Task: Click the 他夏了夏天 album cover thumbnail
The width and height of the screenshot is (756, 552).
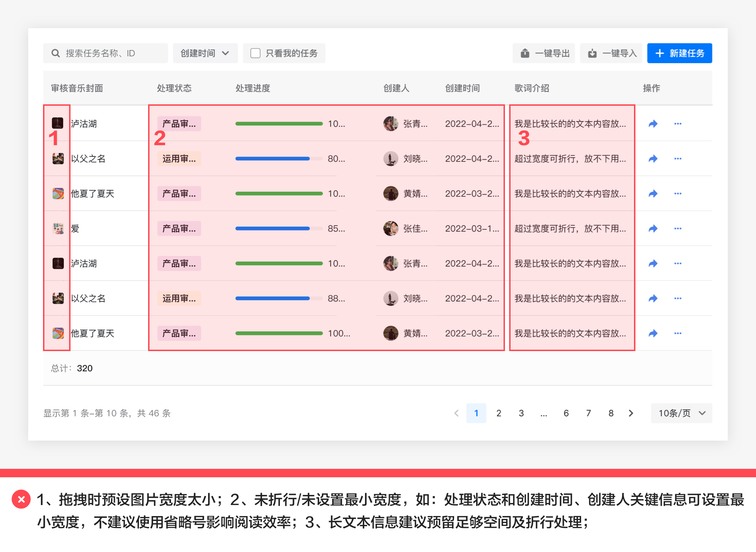Action: 58,194
